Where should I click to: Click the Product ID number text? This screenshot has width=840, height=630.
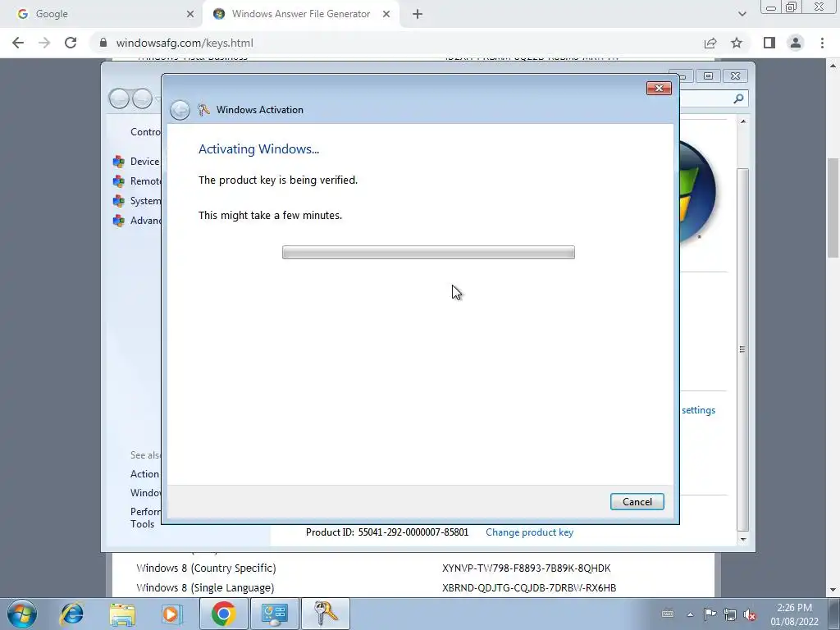[413, 532]
